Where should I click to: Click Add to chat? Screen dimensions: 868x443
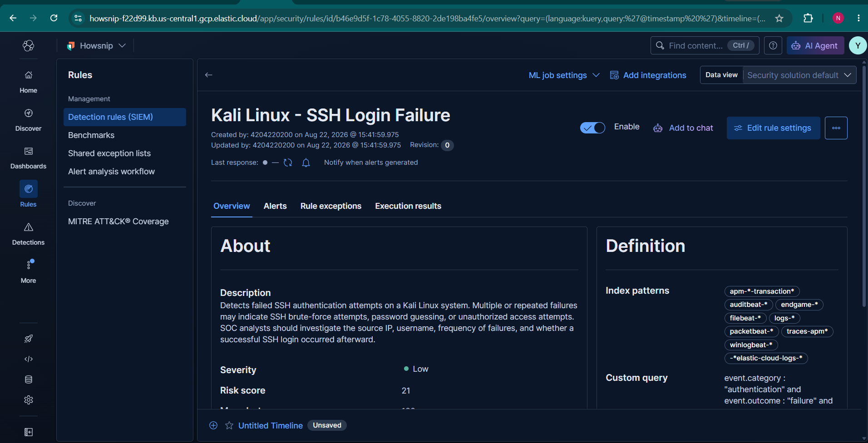click(x=683, y=128)
